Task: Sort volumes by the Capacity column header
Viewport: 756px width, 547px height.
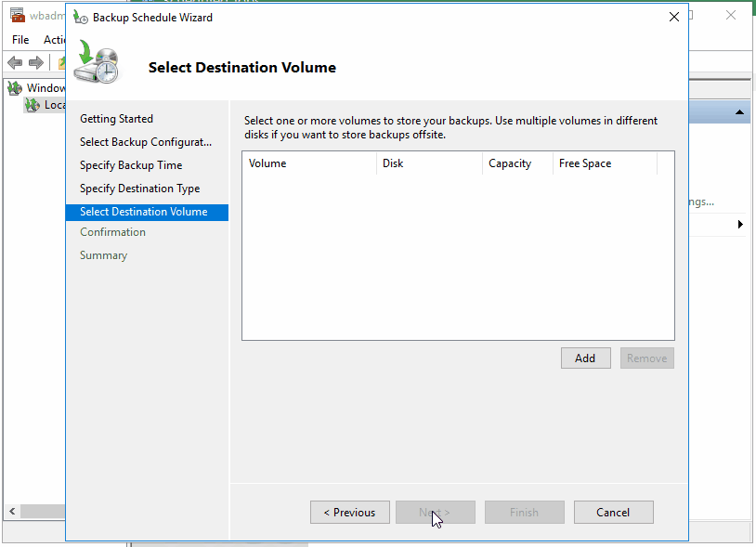Action: tap(510, 163)
